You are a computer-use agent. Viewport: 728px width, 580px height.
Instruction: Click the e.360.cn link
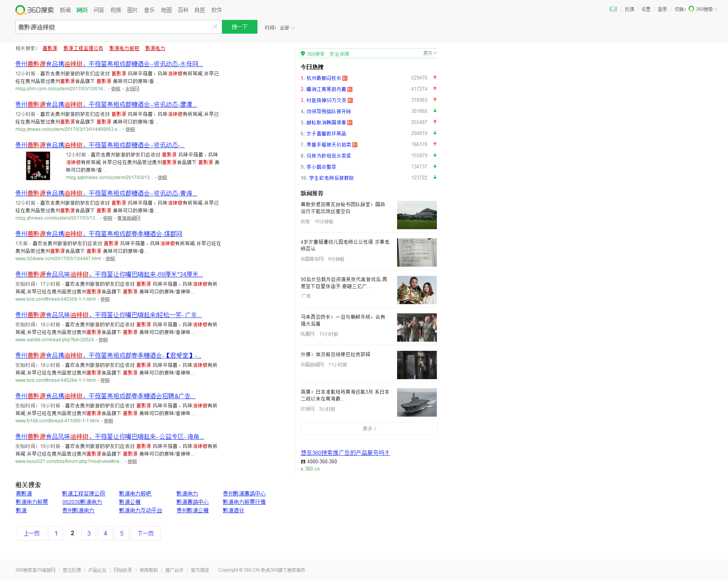point(310,469)
